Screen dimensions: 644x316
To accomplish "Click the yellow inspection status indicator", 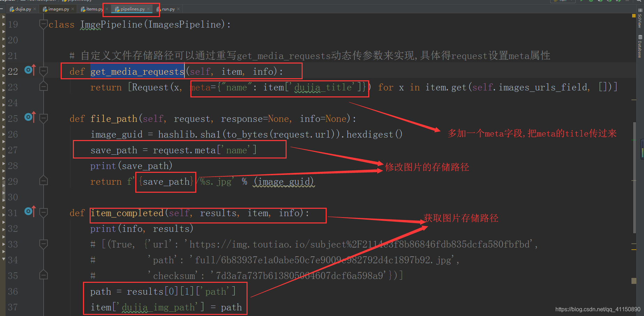I will tap(634, 16).
